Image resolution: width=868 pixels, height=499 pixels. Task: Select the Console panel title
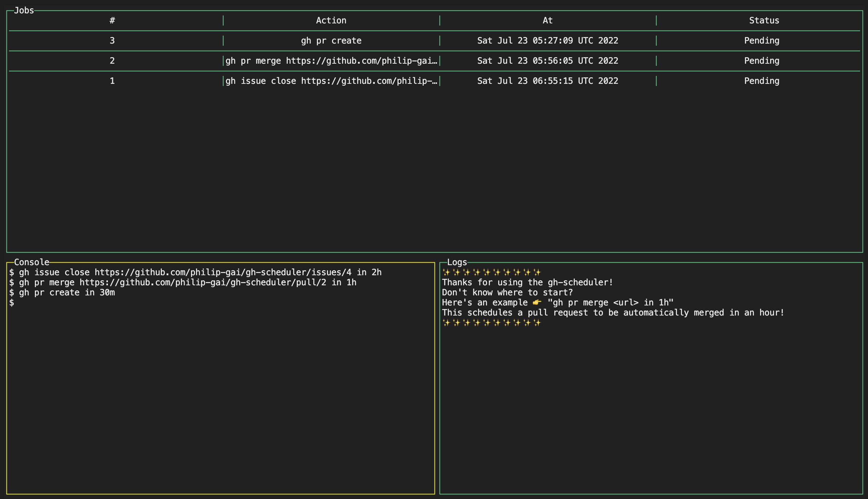(x=32, y=262)
